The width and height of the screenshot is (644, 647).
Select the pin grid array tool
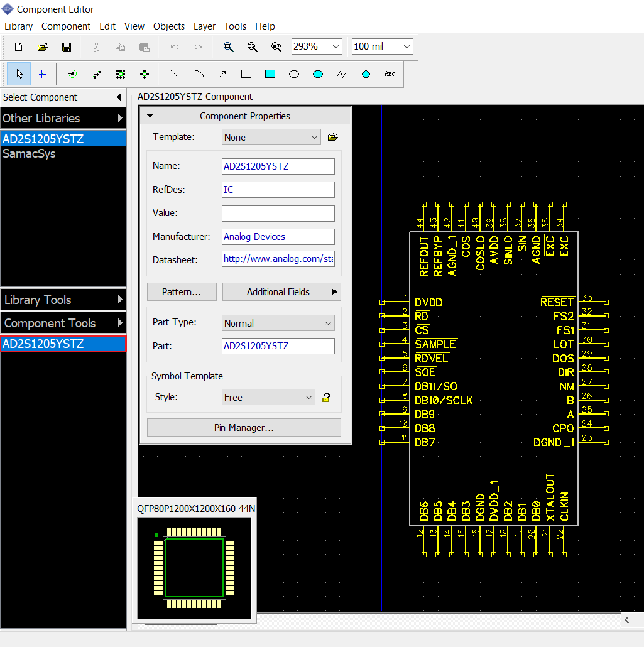tap(121, 74)
